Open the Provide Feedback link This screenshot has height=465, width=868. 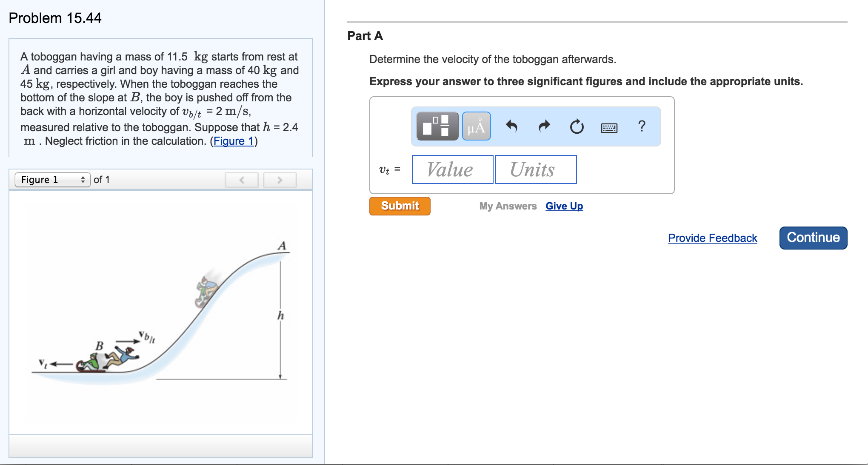tap(712, 238)
